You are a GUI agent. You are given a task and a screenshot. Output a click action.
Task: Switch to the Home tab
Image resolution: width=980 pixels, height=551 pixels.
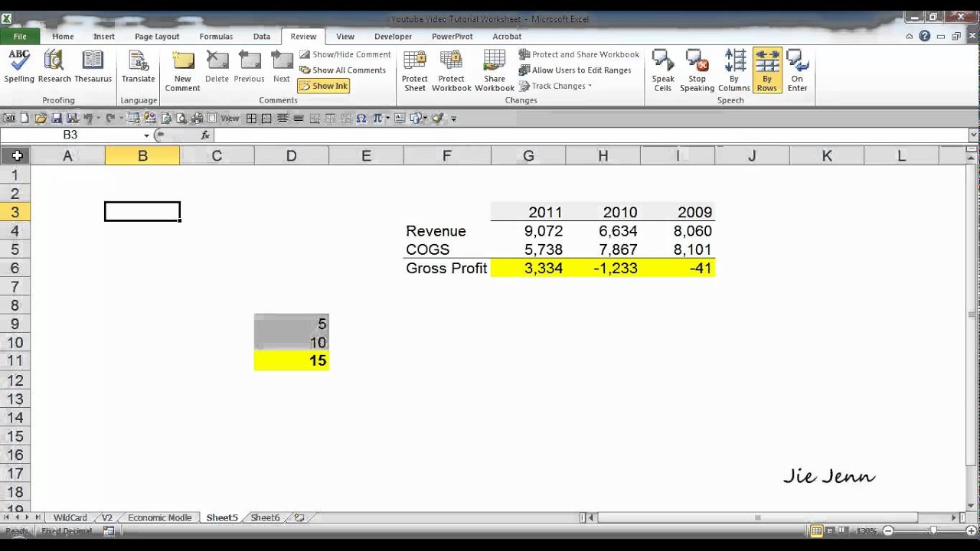coord(63,36)
